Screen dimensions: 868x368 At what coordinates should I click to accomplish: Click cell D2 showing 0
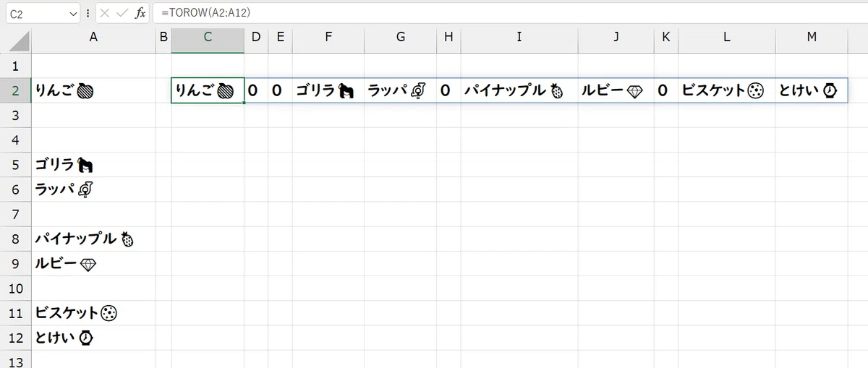tap(256, 90)
